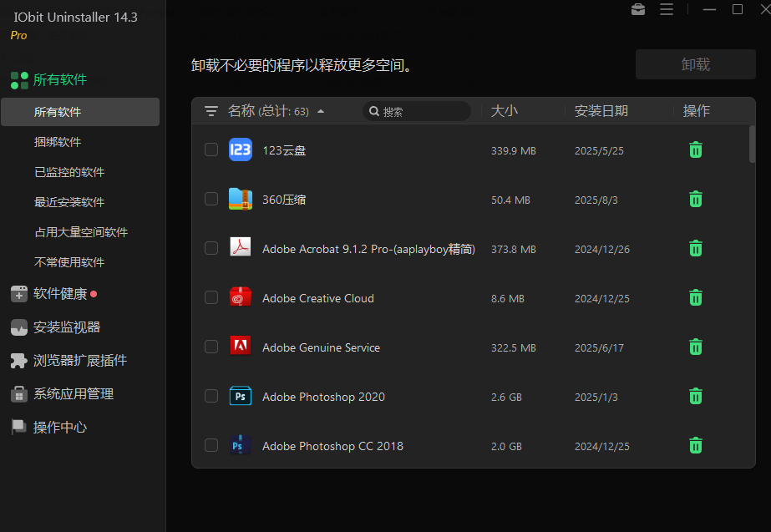Click the 安装监视器 sidebar icon
The width and height of the screenshot is (771, 532).
point(18,327)
